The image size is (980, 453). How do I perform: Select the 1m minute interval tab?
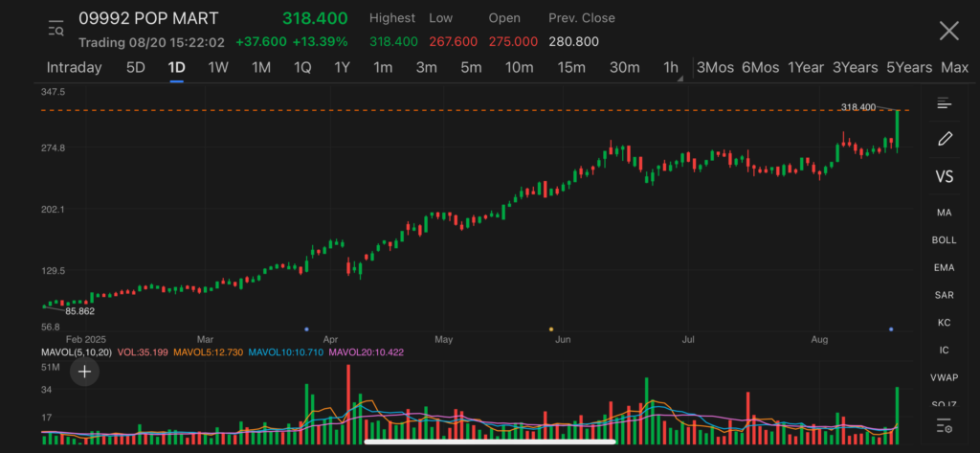click(x=383, y=68)
